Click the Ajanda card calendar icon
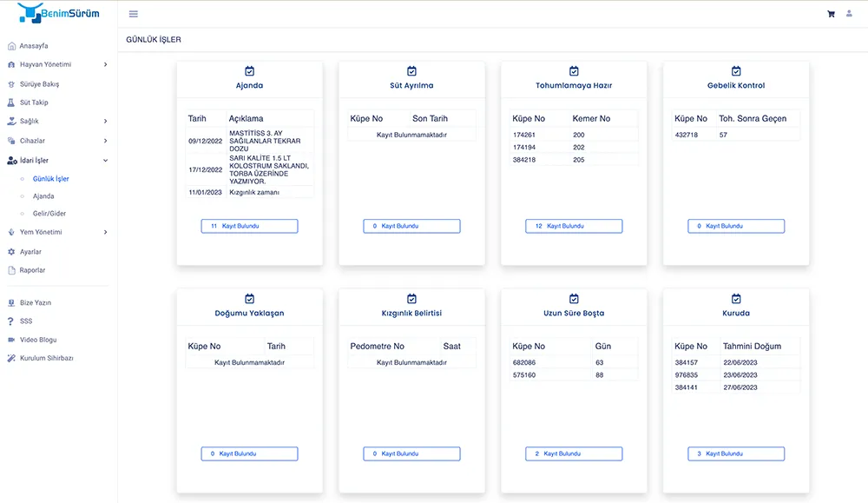 pyautogui.click(x=249, y=71)
